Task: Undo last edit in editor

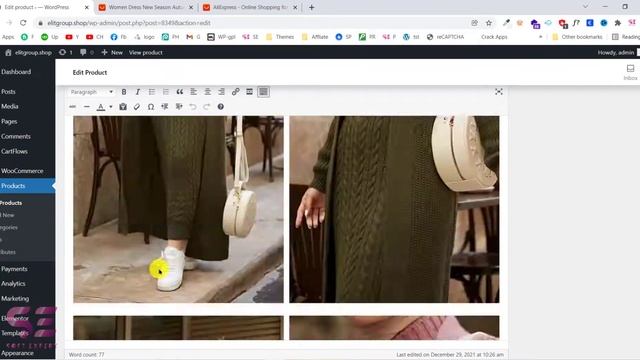Action: tap(193, 107)
